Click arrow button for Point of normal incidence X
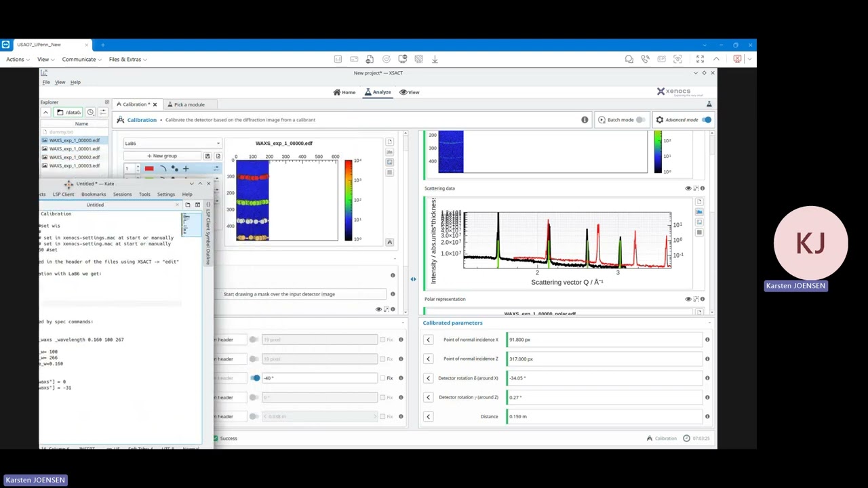 (x=428, y=340)
